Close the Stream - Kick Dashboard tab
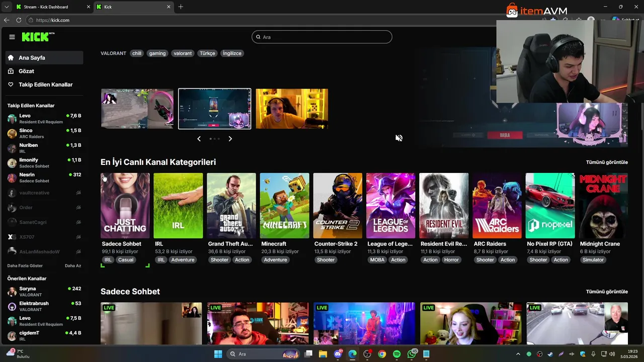This screenshot has width=644, height=362. point(89,7)
